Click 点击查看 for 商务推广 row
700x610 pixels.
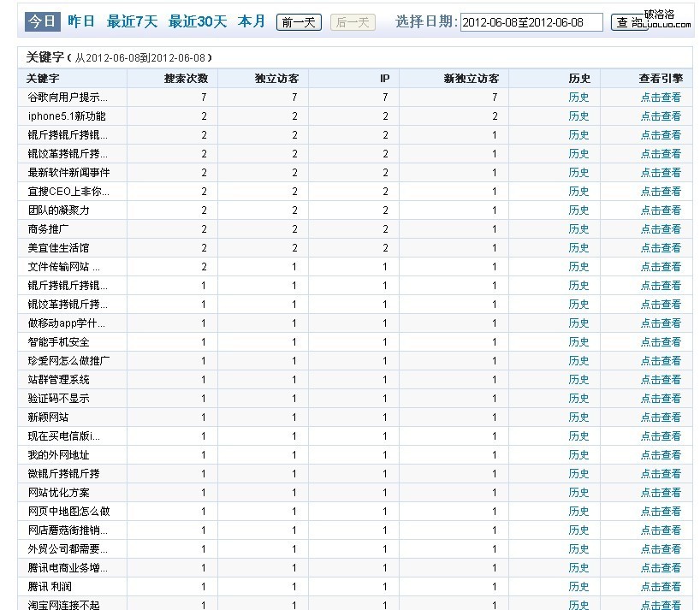point(661,229)
